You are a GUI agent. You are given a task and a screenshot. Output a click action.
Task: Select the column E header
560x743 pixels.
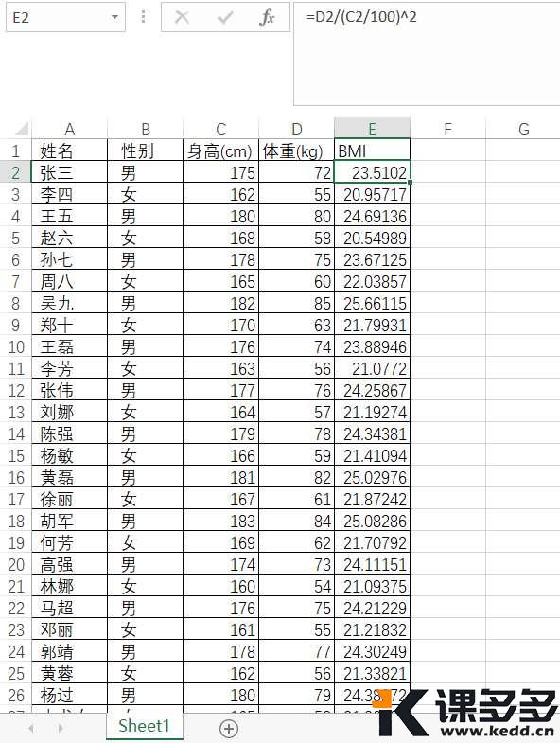click(x=372, y=129)
